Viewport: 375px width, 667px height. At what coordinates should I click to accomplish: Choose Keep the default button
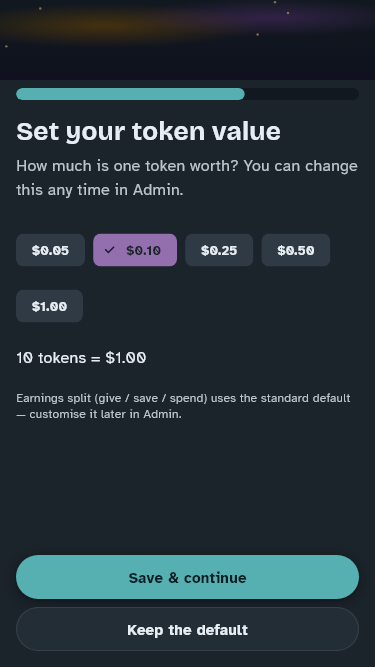[x=188, y=629]
